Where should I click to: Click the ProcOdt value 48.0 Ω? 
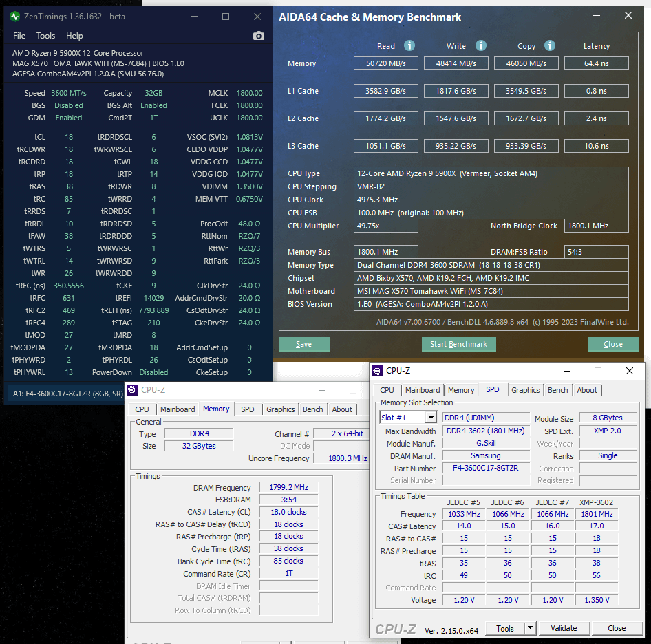pos(249,224)
